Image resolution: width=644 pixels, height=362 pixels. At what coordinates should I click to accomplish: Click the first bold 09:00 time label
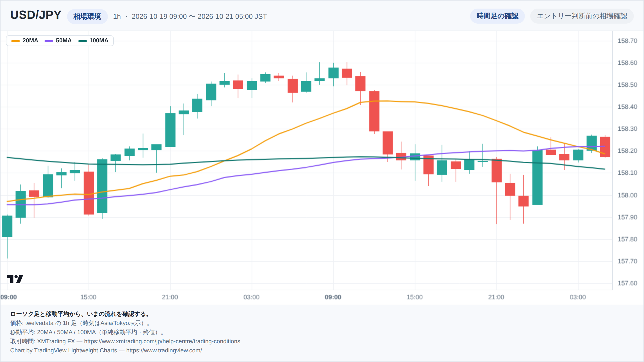tap(9, 297)
